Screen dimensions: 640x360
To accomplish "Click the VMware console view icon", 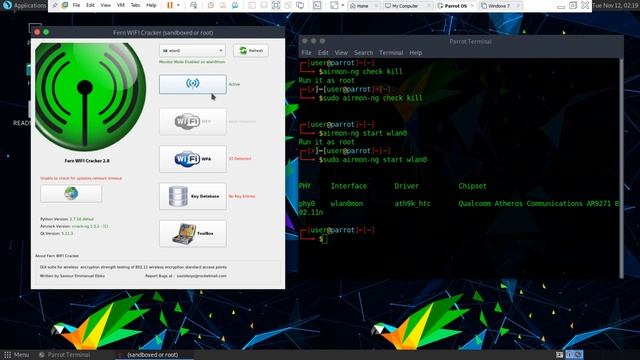I will (x=317, y=5).
